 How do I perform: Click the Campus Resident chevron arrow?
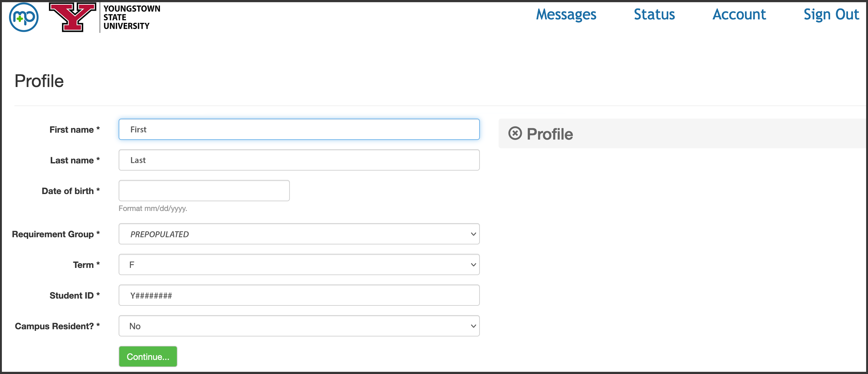[x=473, y=326]
